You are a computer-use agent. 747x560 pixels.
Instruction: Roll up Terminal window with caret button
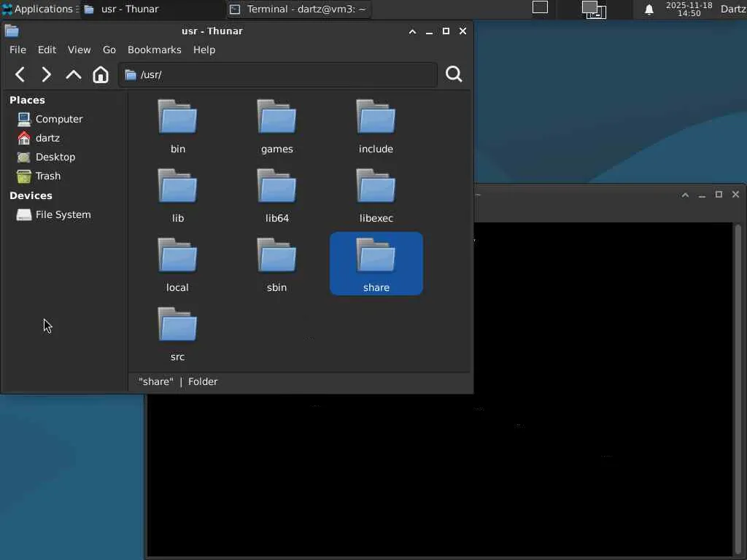coord(685,195)
